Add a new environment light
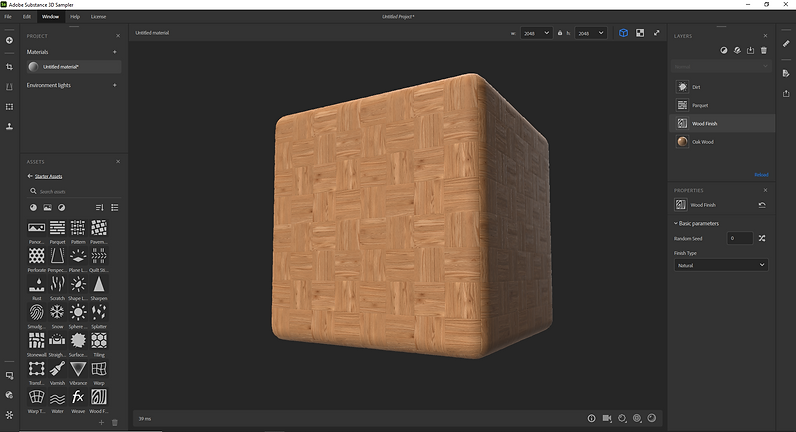This screenshot has height=432, width=796. (115, 85)
